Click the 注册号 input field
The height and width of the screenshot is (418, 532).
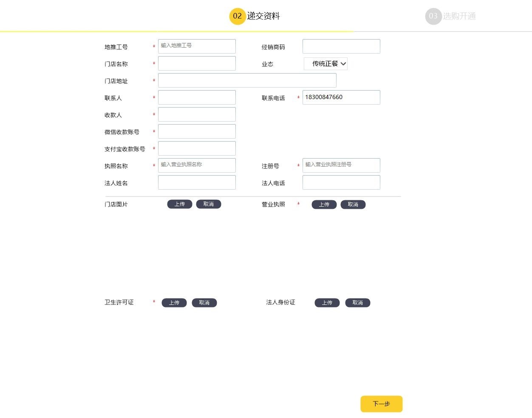coord(341,165)
